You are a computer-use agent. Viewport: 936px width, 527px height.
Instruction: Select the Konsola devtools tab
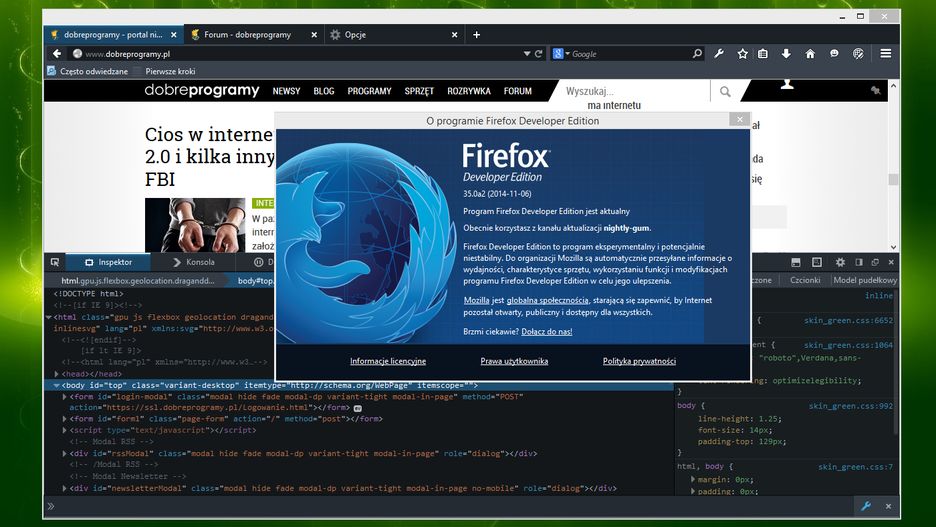point(194,262)
